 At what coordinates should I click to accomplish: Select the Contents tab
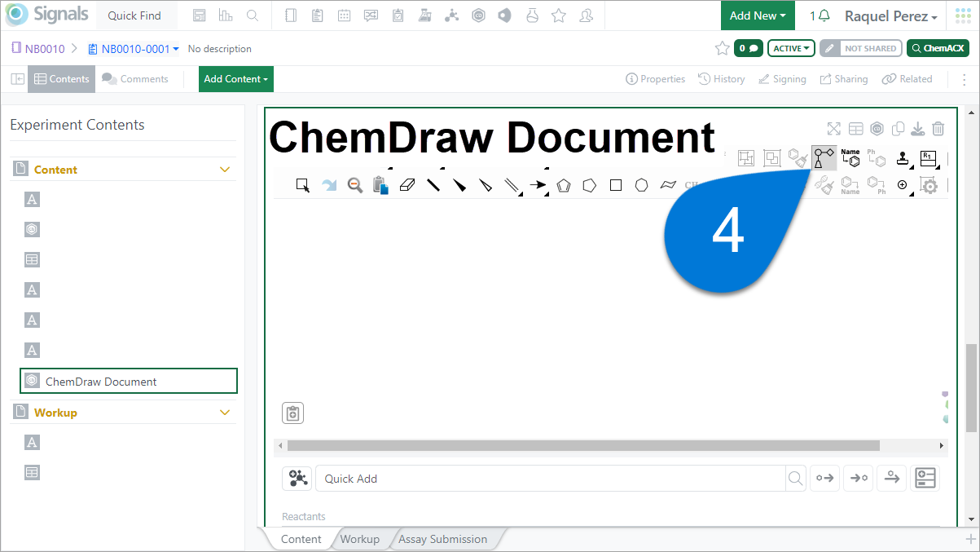[62, 79]
